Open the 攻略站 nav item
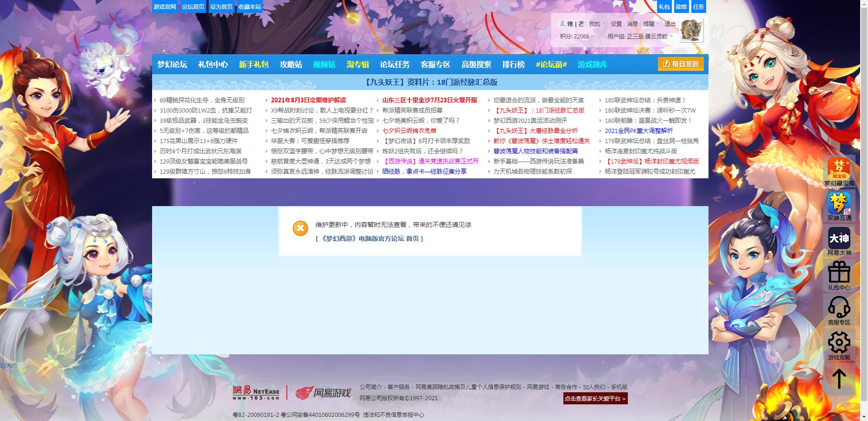The height and width of the screenshot is (421, 868). pyautogui.click(x=291, y=64)
